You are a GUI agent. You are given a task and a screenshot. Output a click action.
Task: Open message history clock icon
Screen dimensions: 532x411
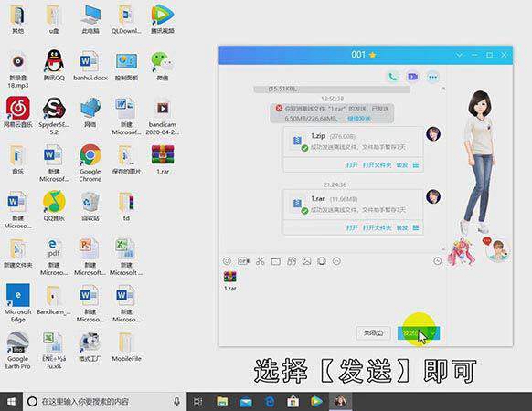438,261
